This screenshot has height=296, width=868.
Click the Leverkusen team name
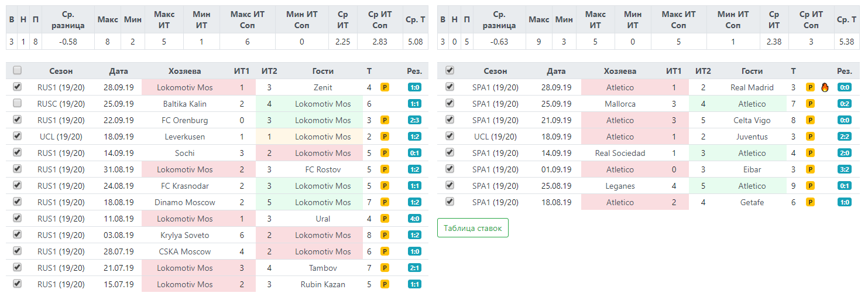(x=184, y=137)
